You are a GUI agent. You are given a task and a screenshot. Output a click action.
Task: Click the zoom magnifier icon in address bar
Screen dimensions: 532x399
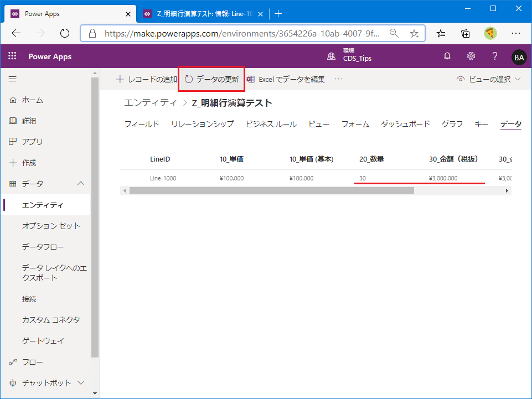(x=394, y=33)
